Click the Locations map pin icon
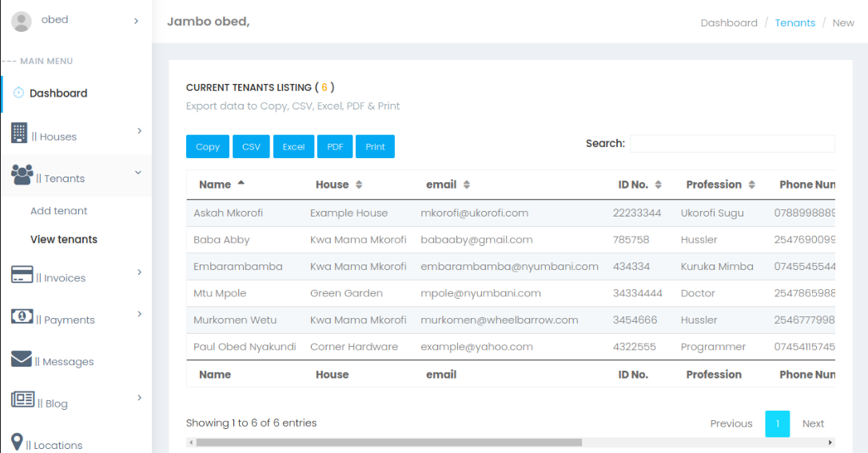868x453 pixels. (17, 442)
